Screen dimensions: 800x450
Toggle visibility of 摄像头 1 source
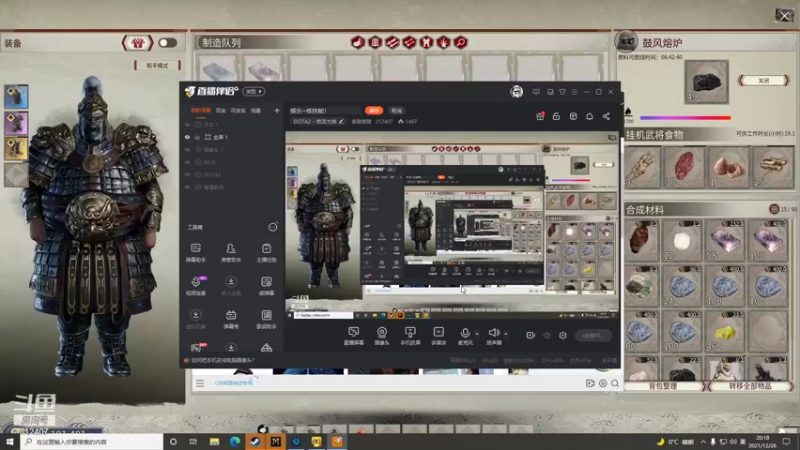pyautogui.click(x=187, y=149)
